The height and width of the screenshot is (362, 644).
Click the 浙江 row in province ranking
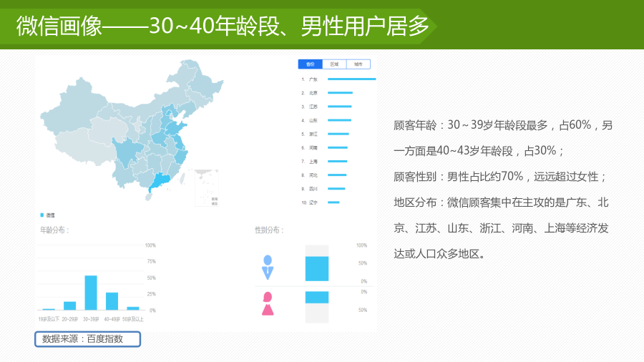pos(325,134)
